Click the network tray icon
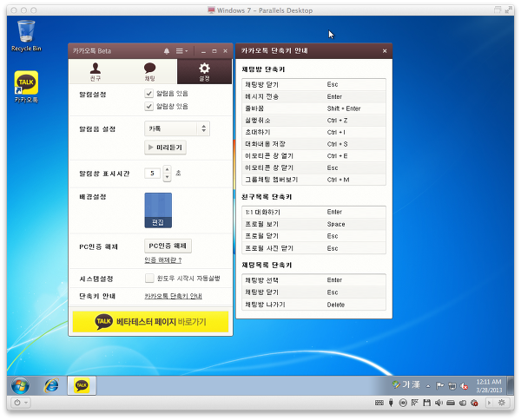 click(x=452, y=385)
